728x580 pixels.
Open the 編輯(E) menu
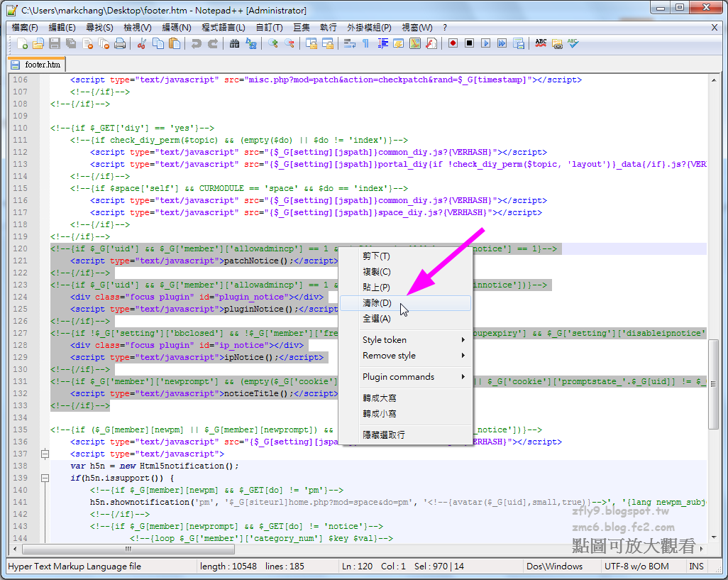click(x=62, y=28)
